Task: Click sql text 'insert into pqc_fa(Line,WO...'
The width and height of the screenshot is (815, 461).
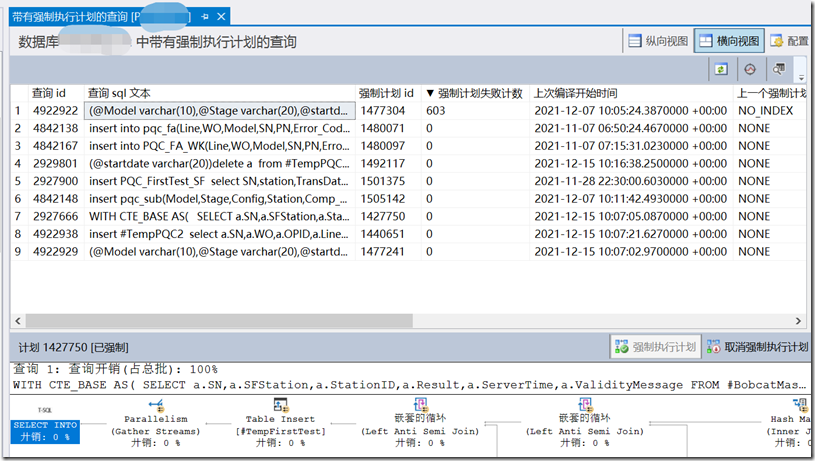Action: (219, 128)
